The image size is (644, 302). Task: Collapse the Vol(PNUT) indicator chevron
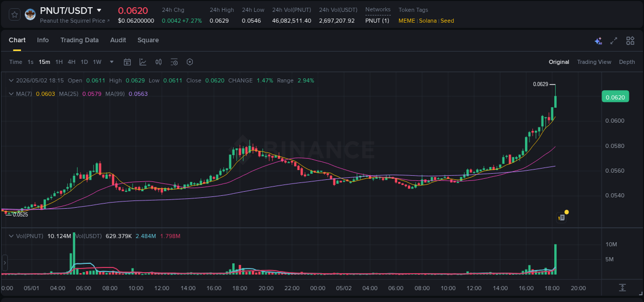11,236
